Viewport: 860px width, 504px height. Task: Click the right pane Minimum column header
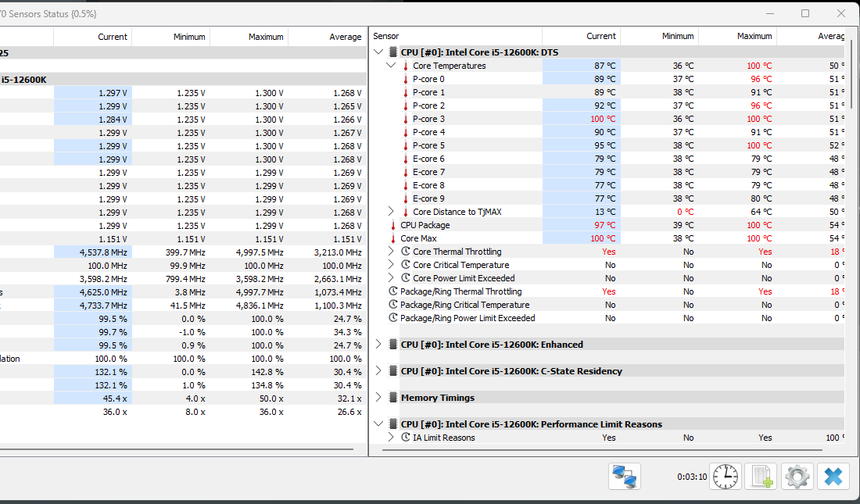pyautogui.click(x=659, y=36)
